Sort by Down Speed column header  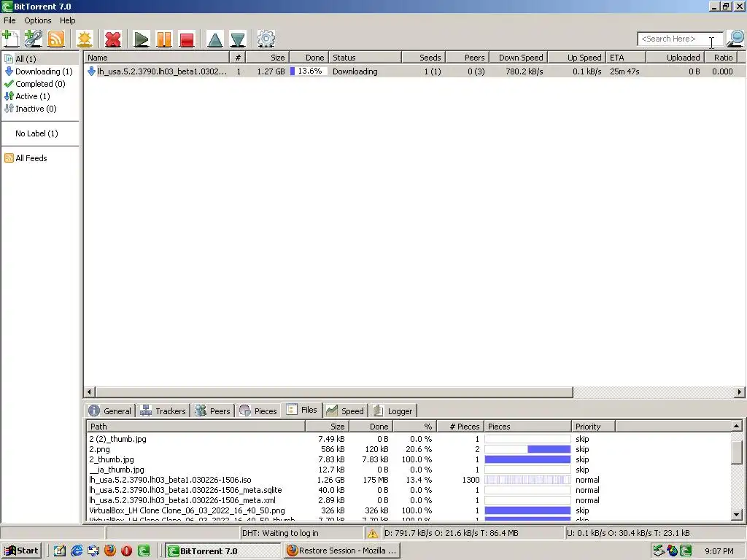coord(519,58)
